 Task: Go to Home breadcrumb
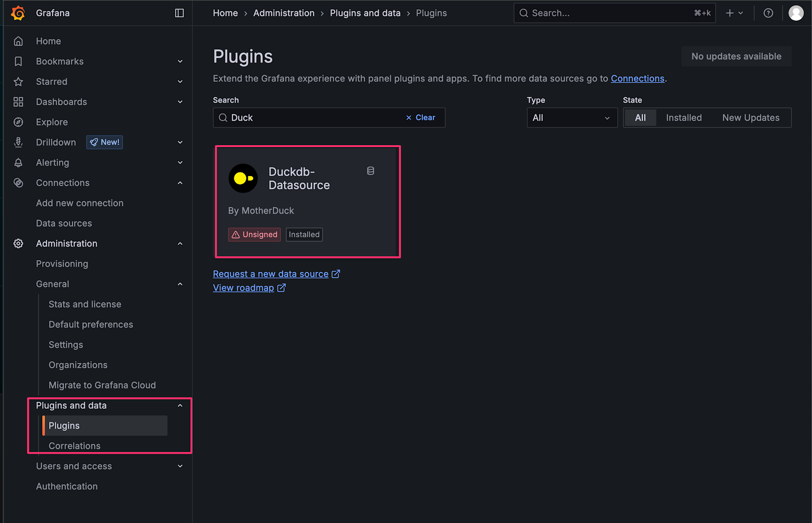tap(225, 13)
